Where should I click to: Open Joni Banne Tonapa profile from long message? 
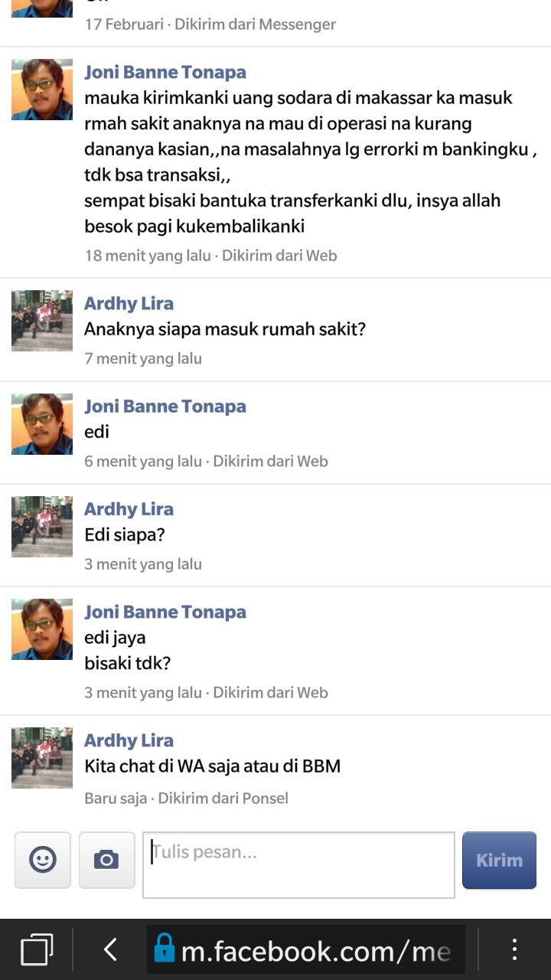point(165,73)
